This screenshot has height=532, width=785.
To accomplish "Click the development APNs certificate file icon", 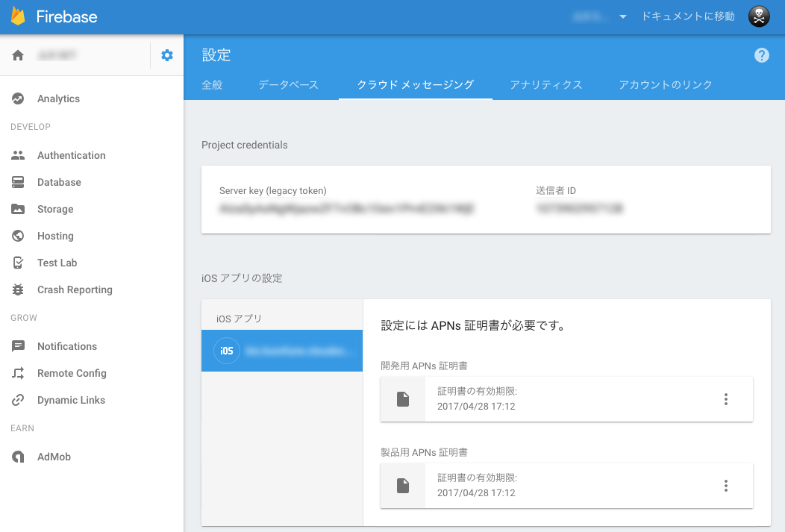I will click(403, 399).
